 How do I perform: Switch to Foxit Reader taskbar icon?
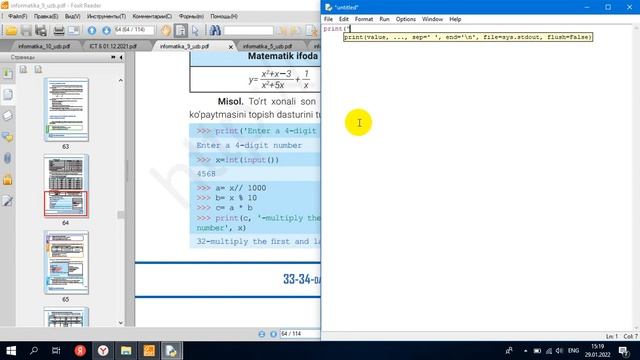click(x=149, y=351)
